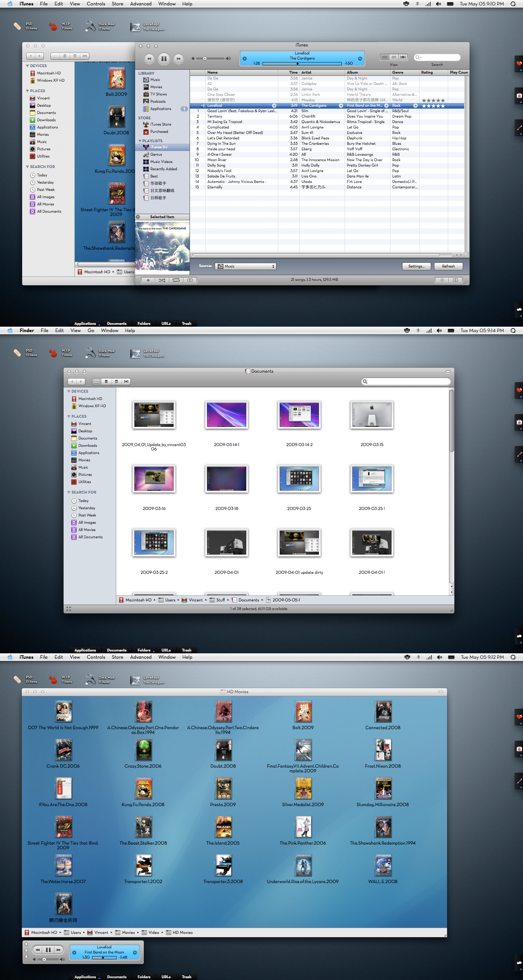Switch iTunes to Cover Flow view
Screen dimensions: 523x980
(x=403, y=57)
